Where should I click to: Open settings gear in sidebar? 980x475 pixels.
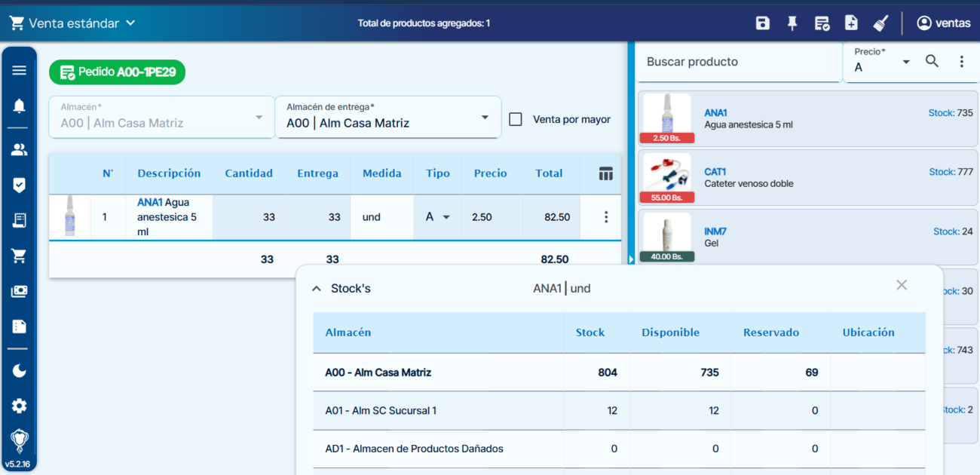point(20,406)
